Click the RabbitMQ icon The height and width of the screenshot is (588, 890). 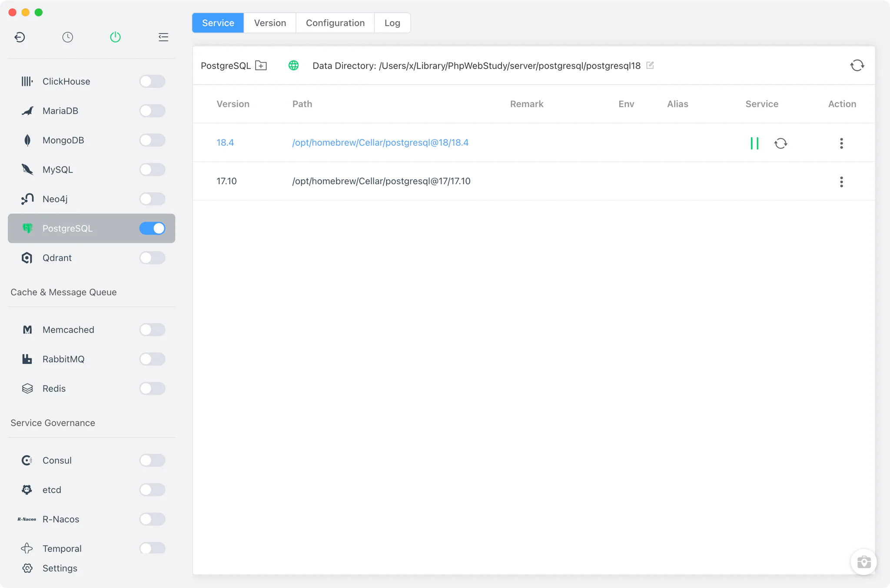[27, 359]
